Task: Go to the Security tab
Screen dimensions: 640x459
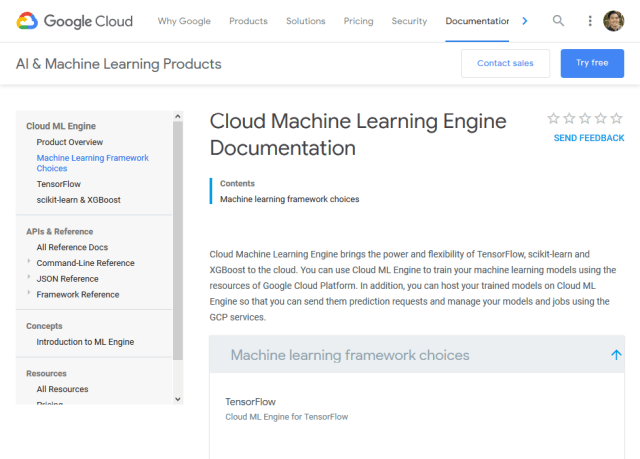Action: point(409,21)
